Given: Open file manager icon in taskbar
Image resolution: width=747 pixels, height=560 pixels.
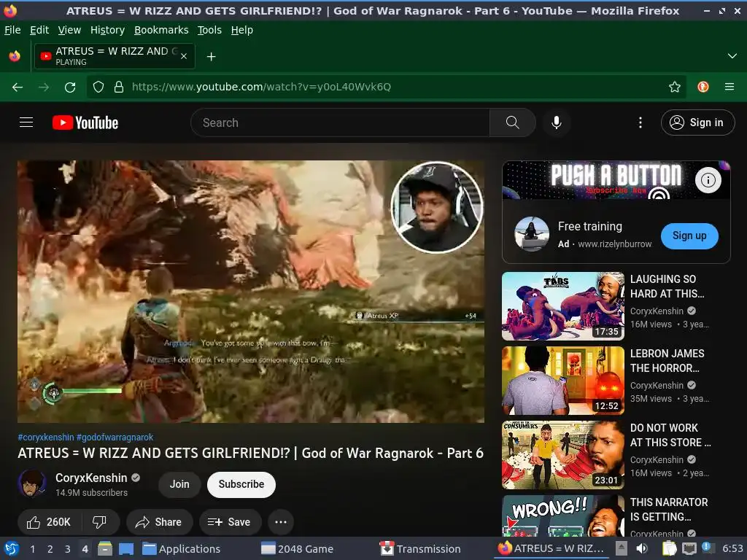Looking at the screenshot, I should [105, 549].
